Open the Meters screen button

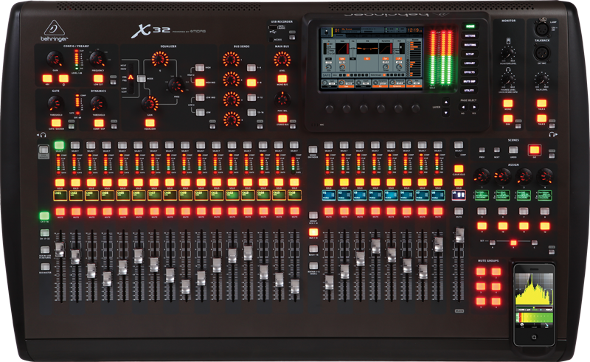pyautogui.click(x=470, y=36)
